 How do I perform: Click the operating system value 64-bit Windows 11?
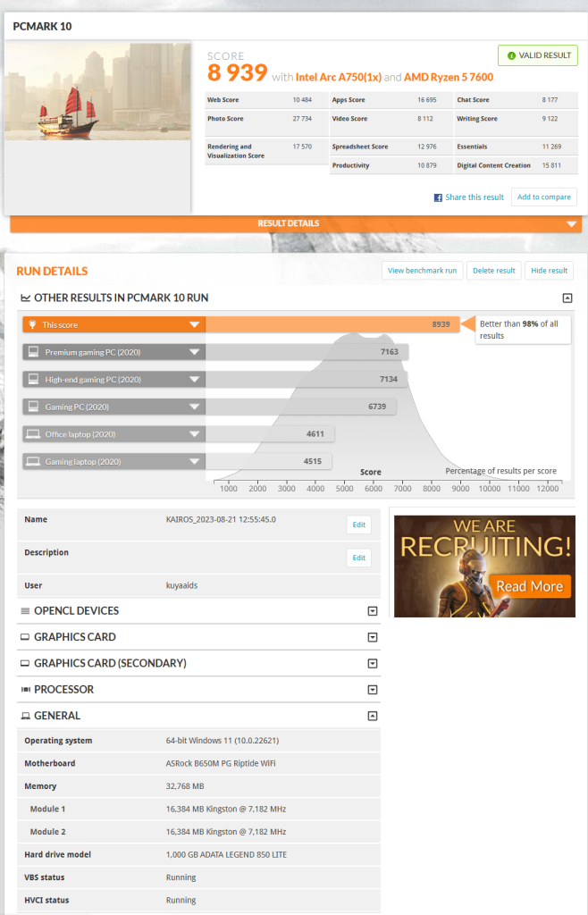tap(223, 741)
